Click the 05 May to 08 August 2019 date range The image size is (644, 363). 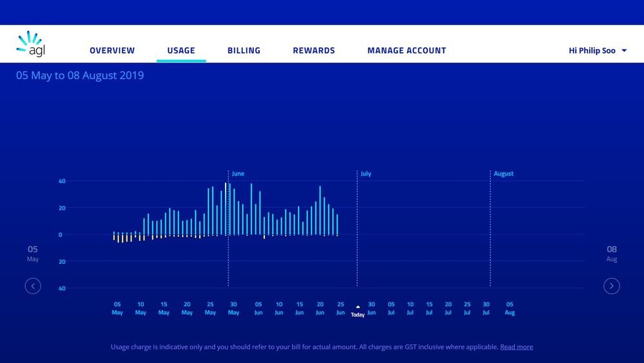tap(80, 75)
